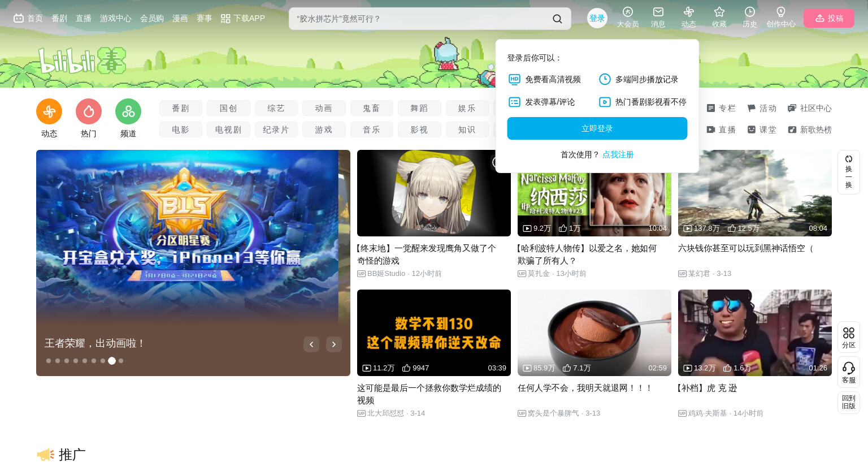Click the first carousel indicator dot
This screenshot has height=466, width=868.
click(49, 361)
